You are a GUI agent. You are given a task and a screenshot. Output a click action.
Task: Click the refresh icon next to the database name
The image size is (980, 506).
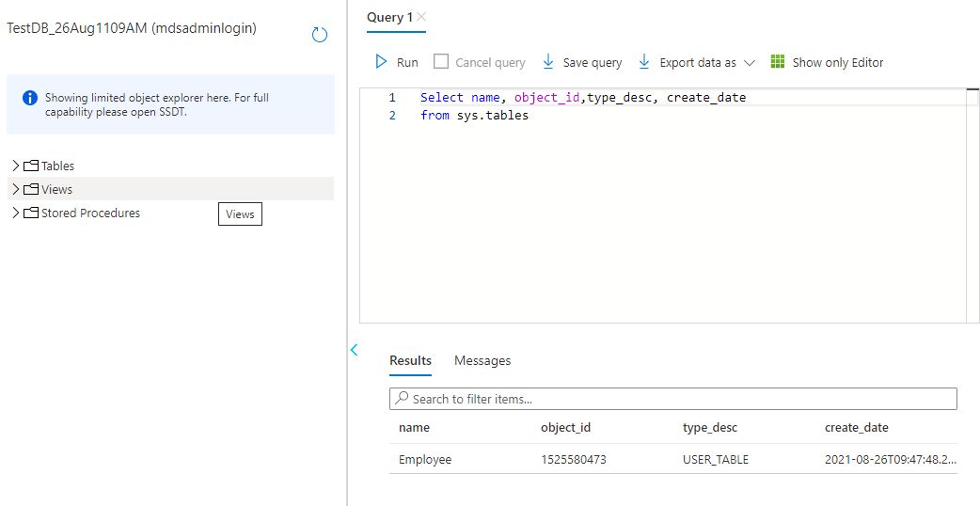click(320, 35)
